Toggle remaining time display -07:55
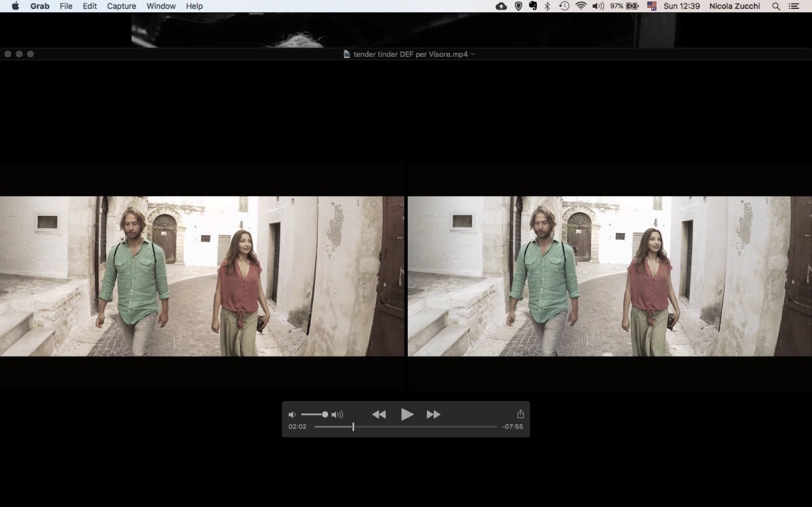 click(x=512, y=426)
